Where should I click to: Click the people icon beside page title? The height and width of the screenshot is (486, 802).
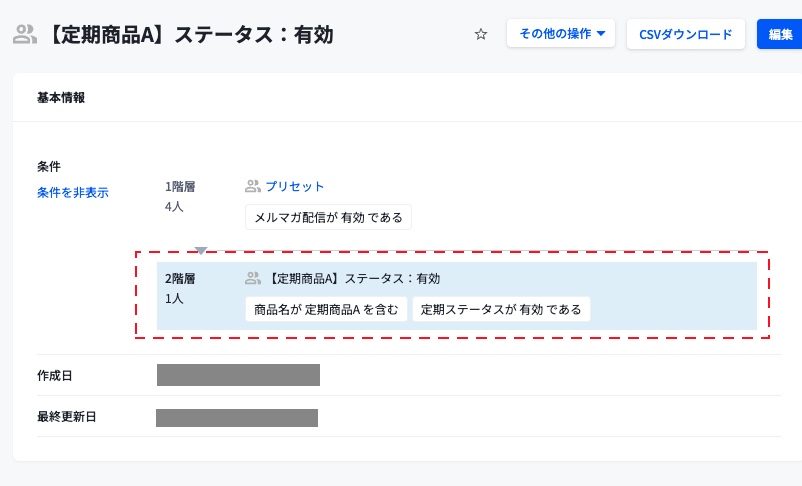pyautogui.click(x=25, y=34)
